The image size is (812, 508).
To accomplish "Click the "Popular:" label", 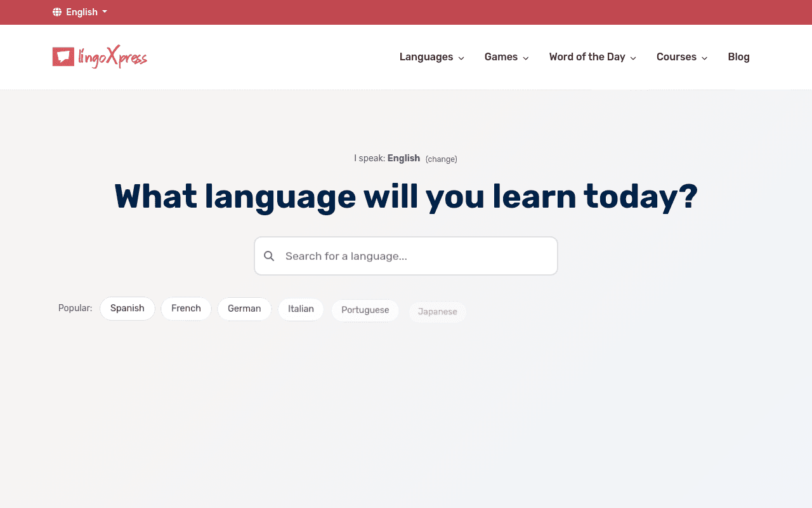I will [x=75, y=308].
